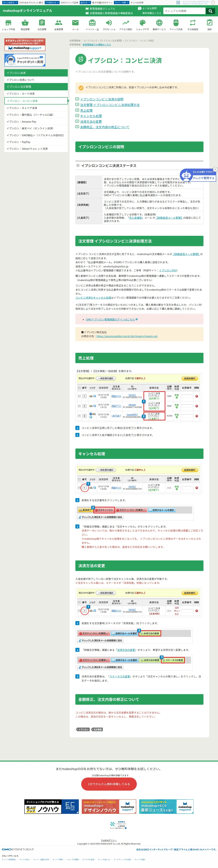
Task: Open the Cookieポリシー footer link
Action: click(109, 840)
